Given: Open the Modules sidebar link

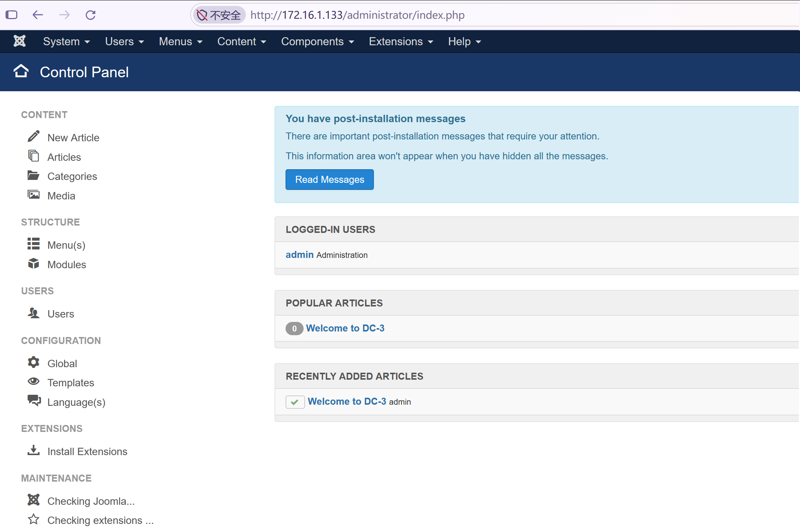Looking at the screenshot, I should tap(67, 265).
